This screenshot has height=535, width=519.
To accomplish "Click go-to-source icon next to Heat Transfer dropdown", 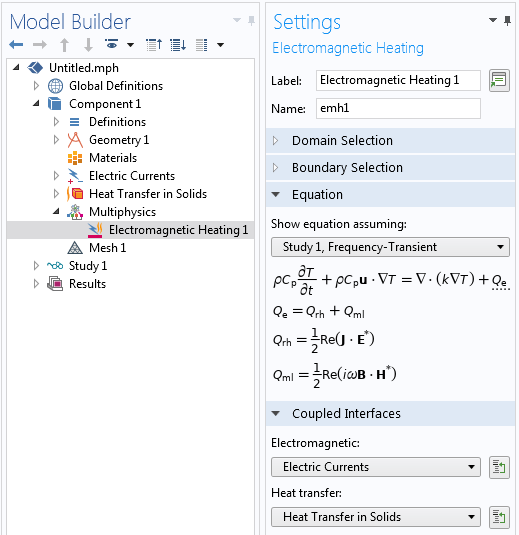I will click(x=499, y=517).
